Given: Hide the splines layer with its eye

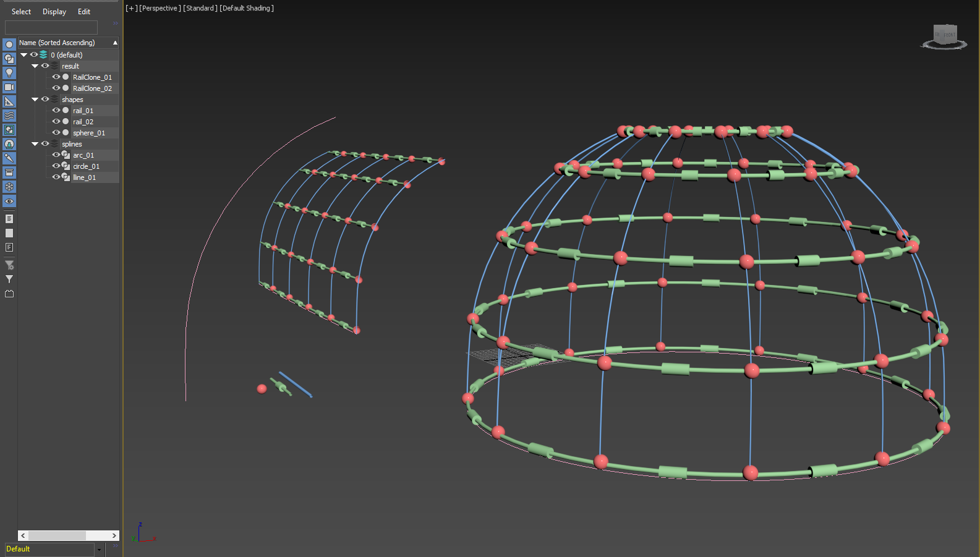Looking at the screenshot, I should click(45, 144).
